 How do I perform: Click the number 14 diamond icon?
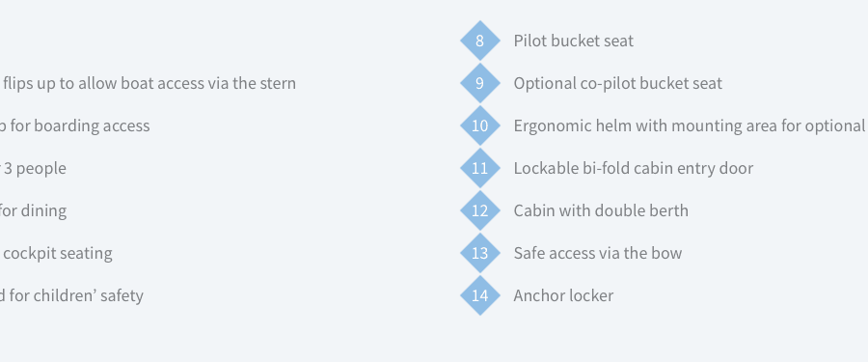point(480,295)
